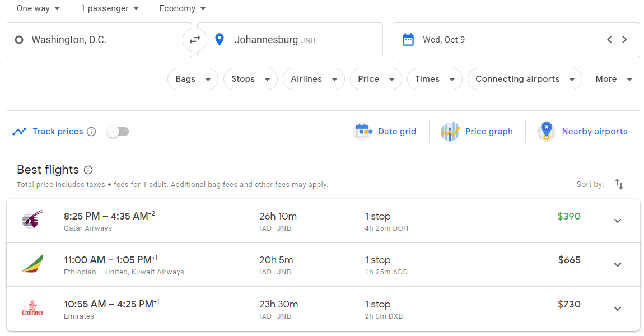Open the Airlines filter dropdown
Viewport: 644px width, 336px height.
tap(314, 79)
